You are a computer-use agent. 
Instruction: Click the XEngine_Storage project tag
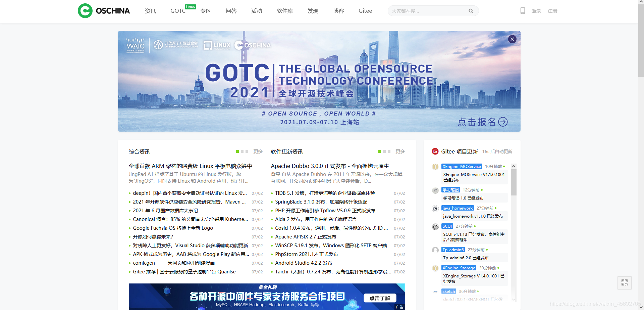tap(459, 268)
